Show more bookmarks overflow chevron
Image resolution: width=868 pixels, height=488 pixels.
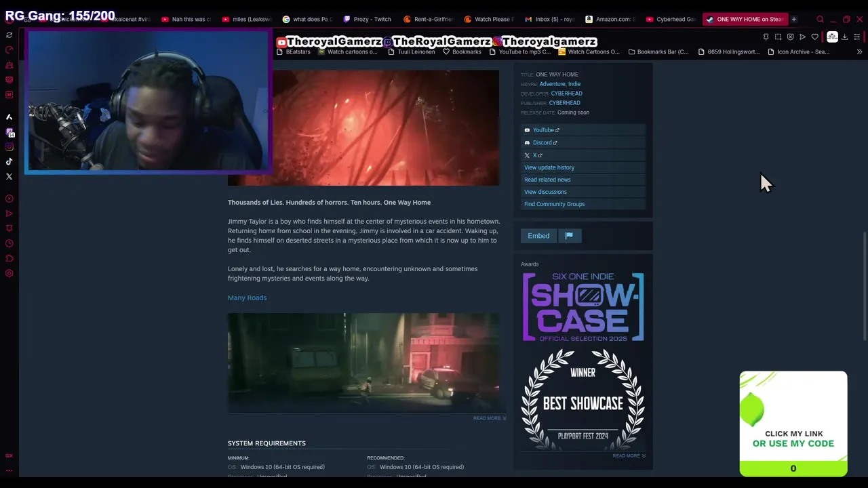859,52
